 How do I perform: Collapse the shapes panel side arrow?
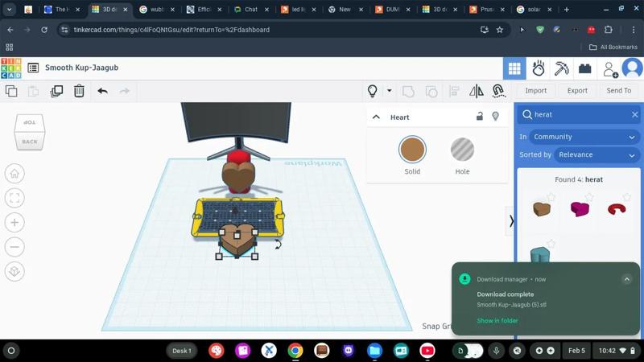pos(511,221)
